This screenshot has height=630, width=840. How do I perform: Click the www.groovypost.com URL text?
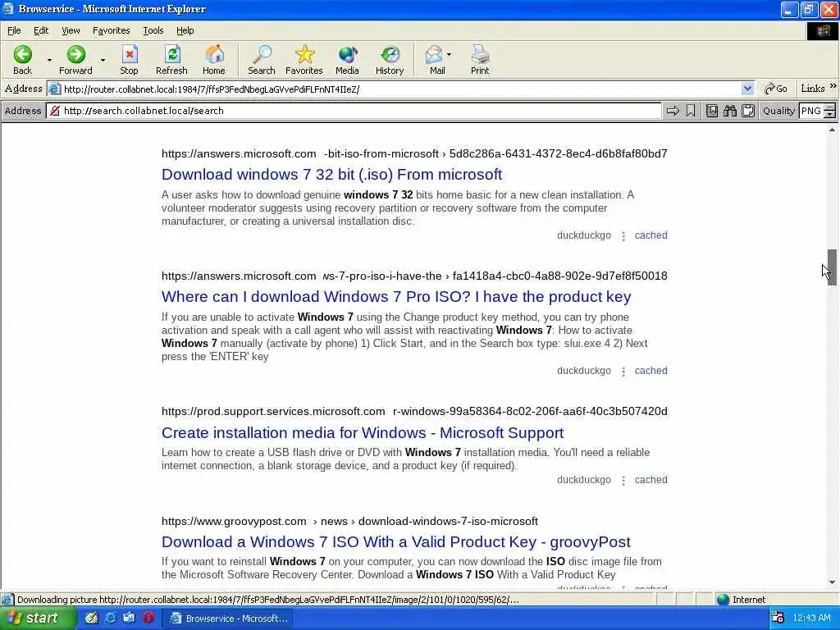coord(234,521)
